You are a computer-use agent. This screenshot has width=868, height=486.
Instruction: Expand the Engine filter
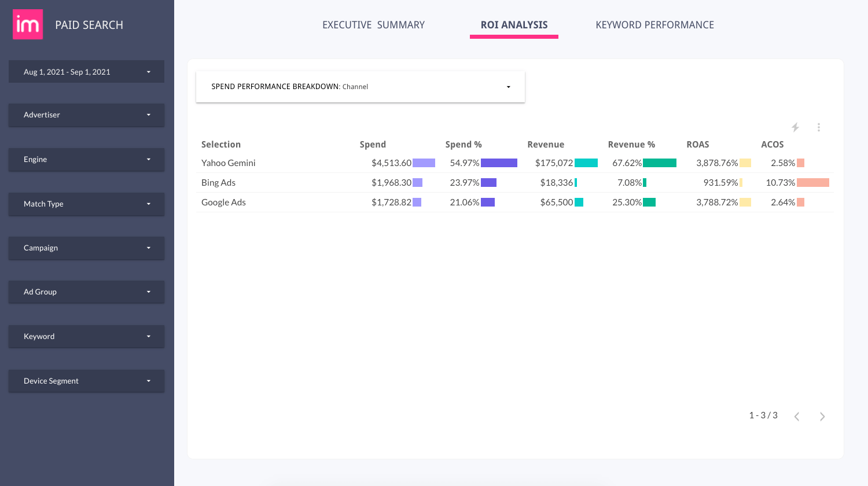click(x=86, y=159)
